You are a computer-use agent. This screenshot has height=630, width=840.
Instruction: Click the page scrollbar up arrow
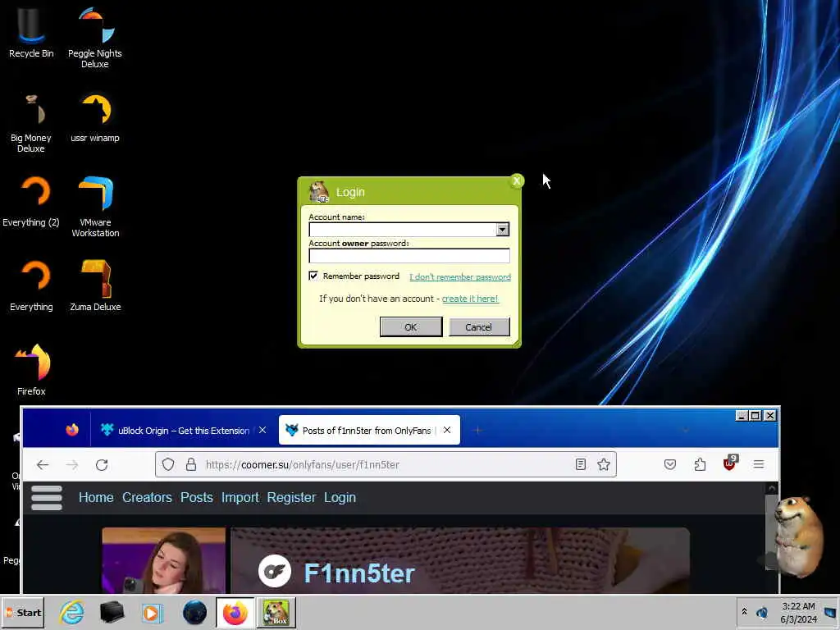(771, 489)
